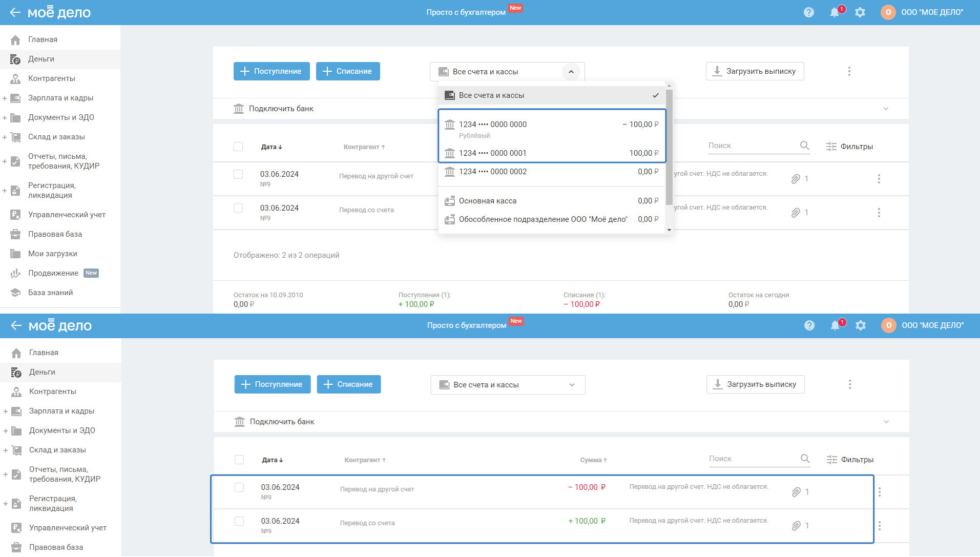Click the search magnifier in lower screenshot table
980x557 pixels.
coord(805,459)
